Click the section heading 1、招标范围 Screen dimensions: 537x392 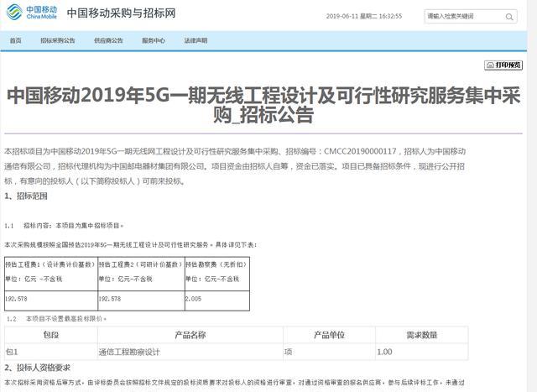pyautogui.click(x=26, y=196)
